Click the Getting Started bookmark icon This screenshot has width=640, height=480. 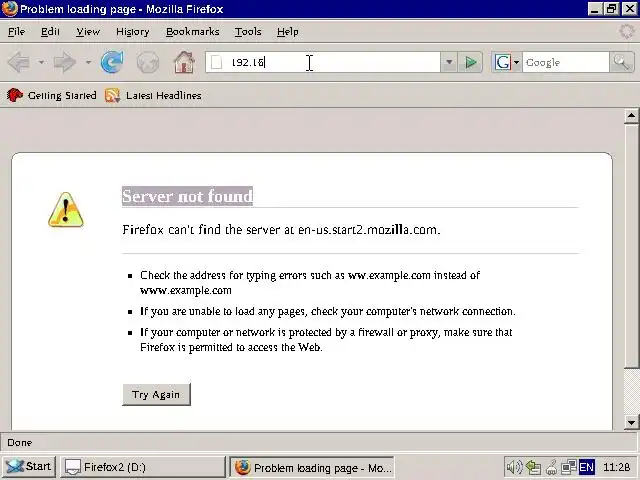[x=15, y=95]
